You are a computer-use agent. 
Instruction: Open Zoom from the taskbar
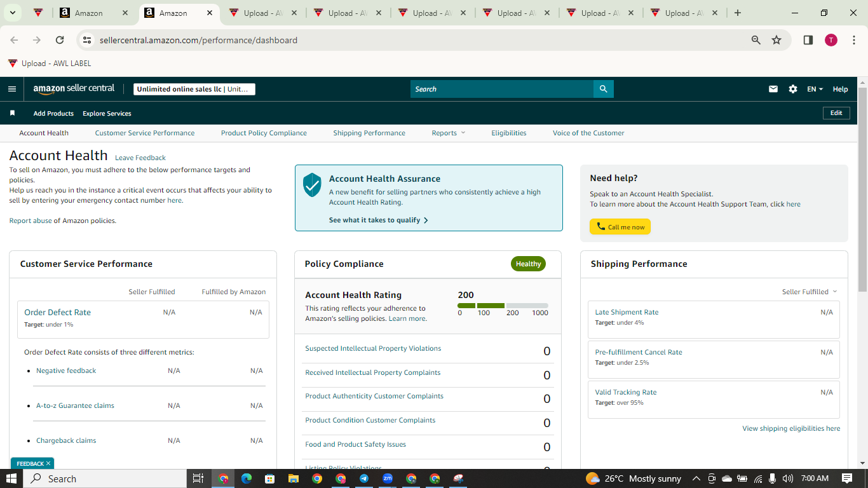click(x=388, y=478)
